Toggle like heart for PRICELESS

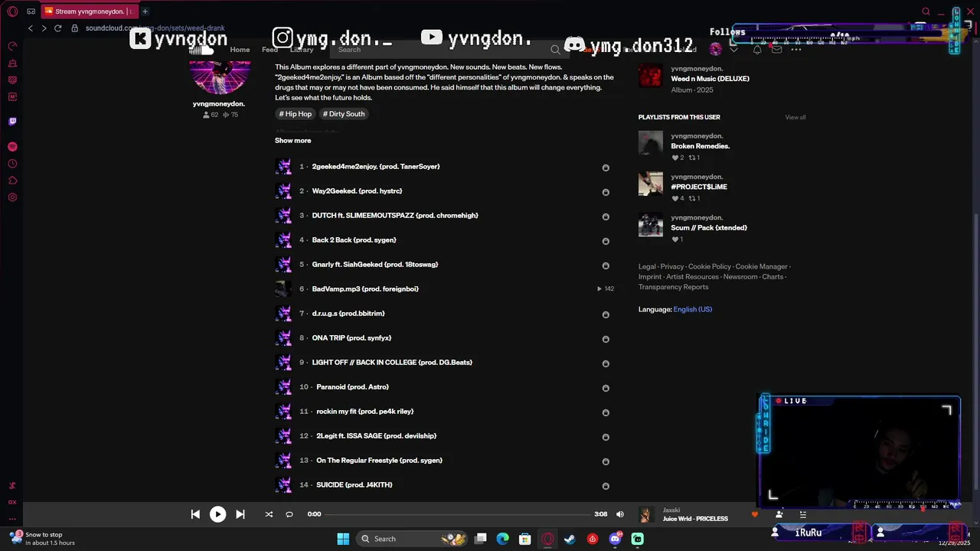click(x=754, y=514)
